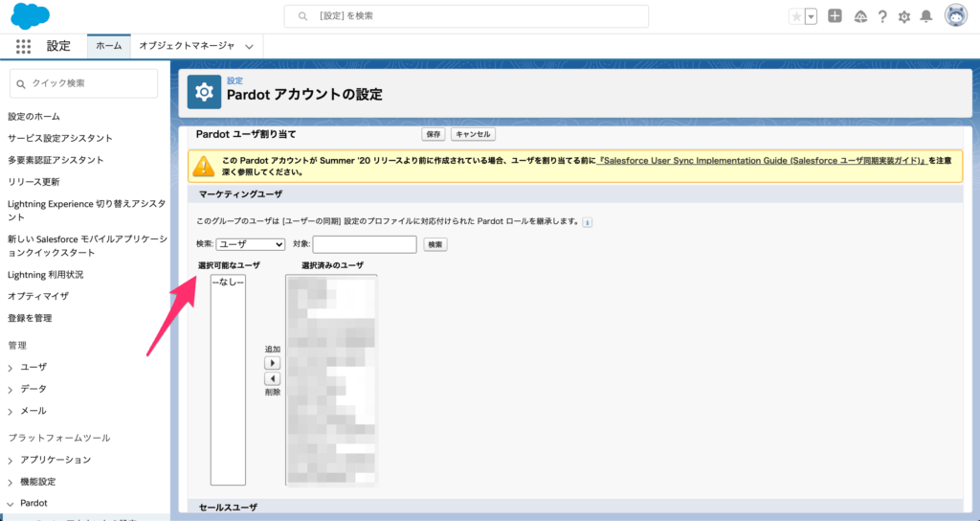Viewport: 980px width, 521px height.
Task: Open the Salesforce User Sync Implementation Guide link
Action: 762,161
